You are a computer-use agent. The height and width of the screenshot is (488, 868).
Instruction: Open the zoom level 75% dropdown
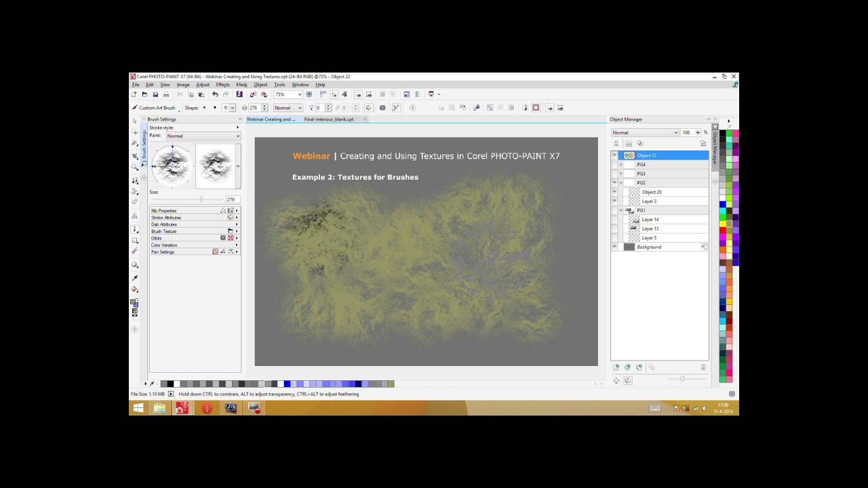pos(299,95)
